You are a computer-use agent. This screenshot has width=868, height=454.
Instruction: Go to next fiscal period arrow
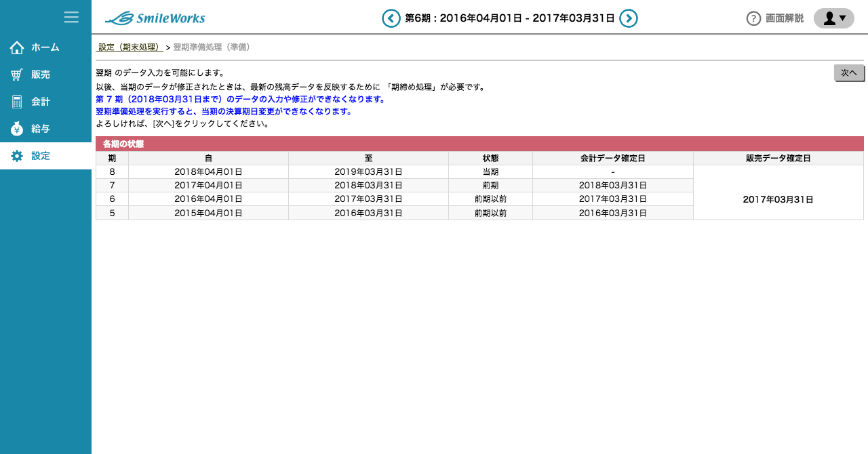tap(629, 18)
